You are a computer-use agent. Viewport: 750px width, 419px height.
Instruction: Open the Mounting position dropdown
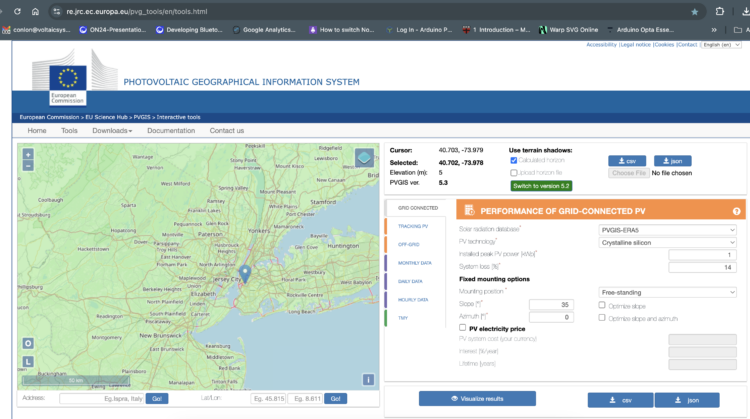666,291
